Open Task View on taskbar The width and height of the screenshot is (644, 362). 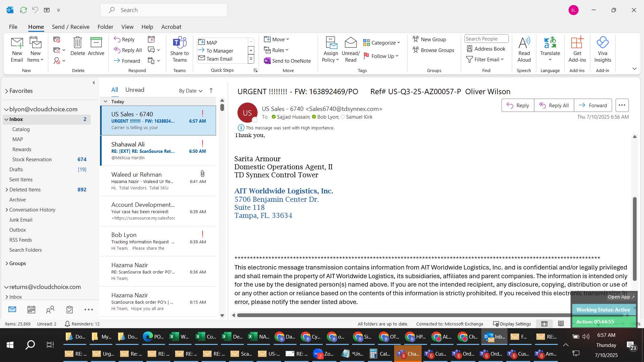point(50,345)
